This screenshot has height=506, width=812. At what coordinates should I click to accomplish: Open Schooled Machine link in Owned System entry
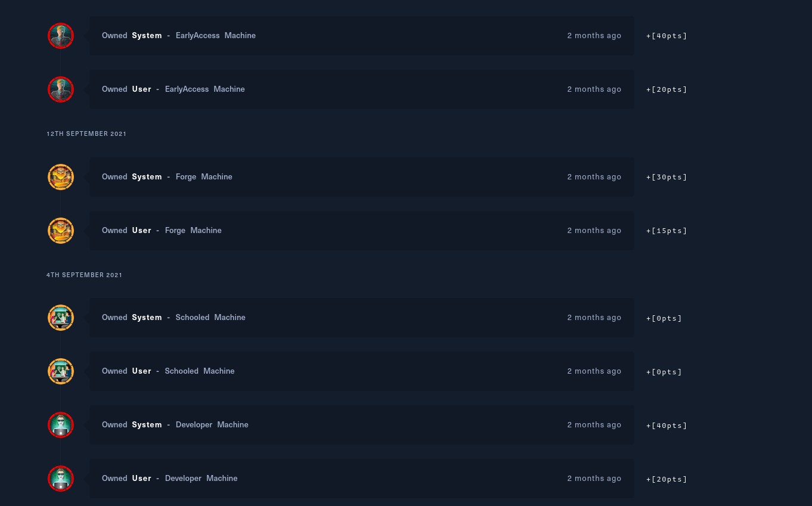210,318
